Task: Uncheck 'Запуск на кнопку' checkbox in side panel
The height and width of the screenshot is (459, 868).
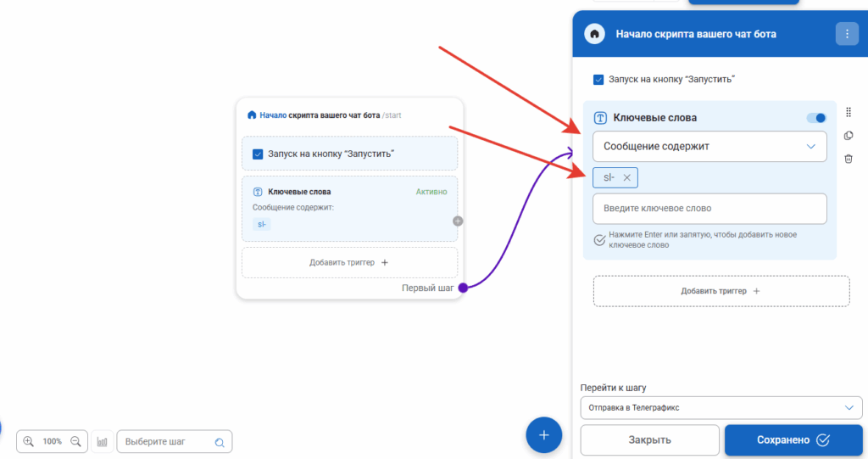Action: [x=598, y=79]
